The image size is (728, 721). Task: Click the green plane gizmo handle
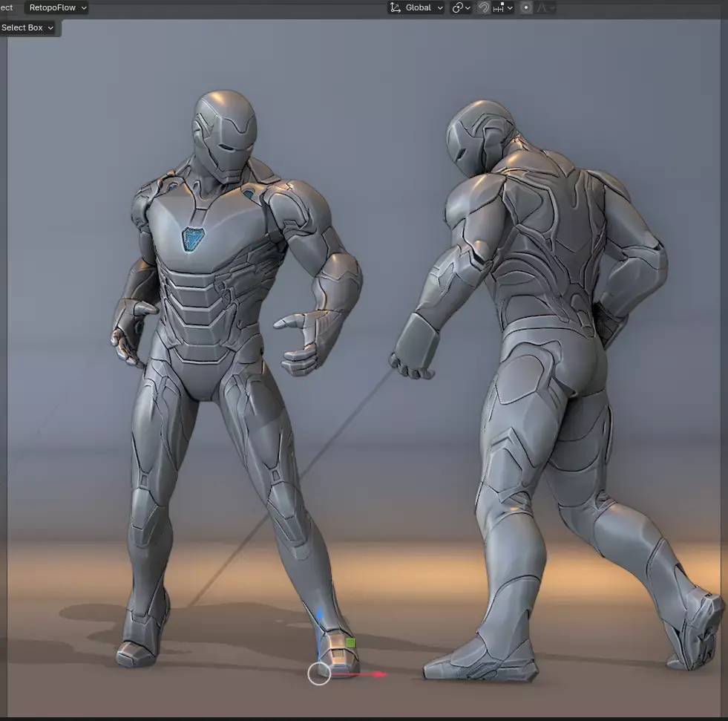pos(350,642)
